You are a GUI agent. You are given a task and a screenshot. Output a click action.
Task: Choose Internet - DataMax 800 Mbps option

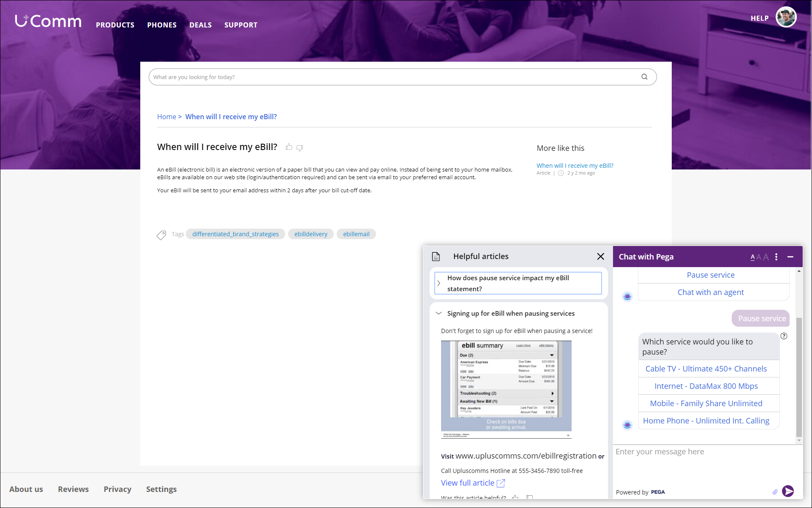(706, 386)
